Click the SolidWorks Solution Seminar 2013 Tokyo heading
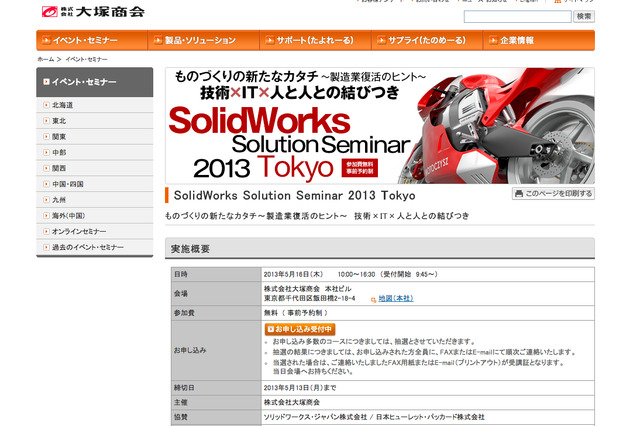The image size is (640, 426). [294, 195]
